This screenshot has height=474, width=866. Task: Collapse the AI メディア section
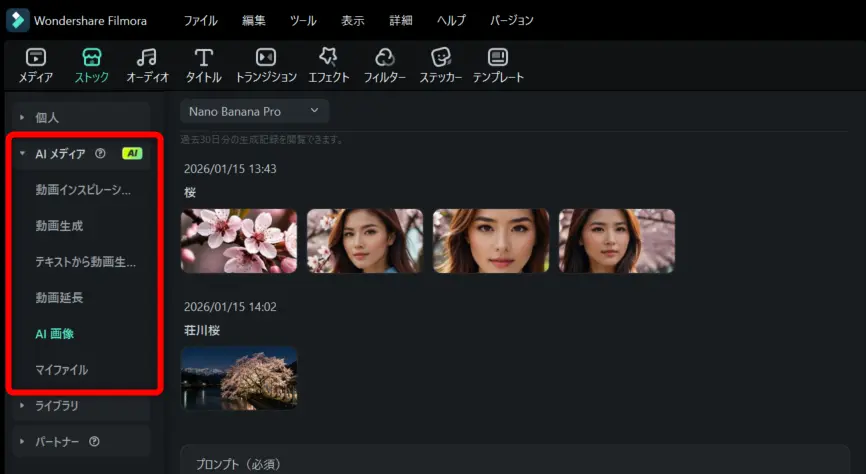(x=81, y=154)
